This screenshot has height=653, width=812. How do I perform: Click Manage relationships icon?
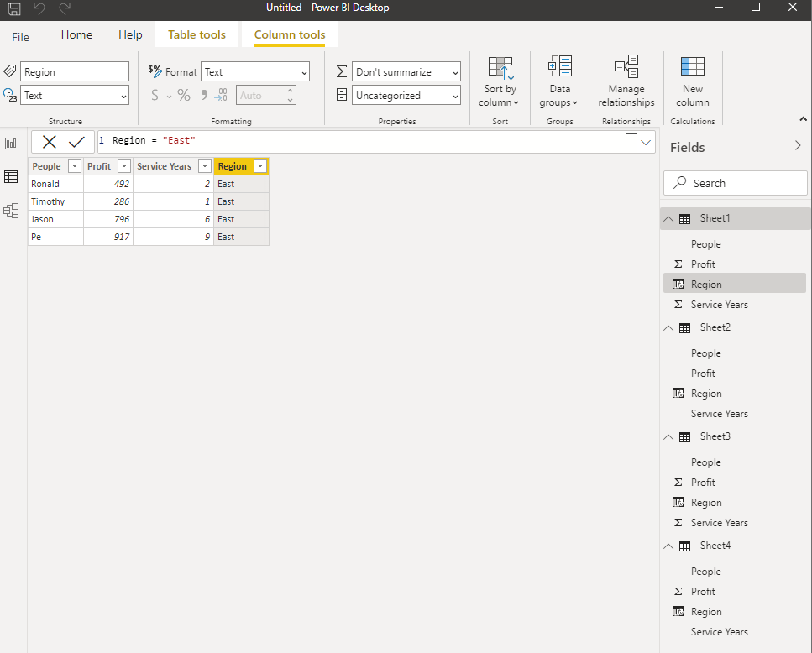pyautogui.click(x=626, y=67)
